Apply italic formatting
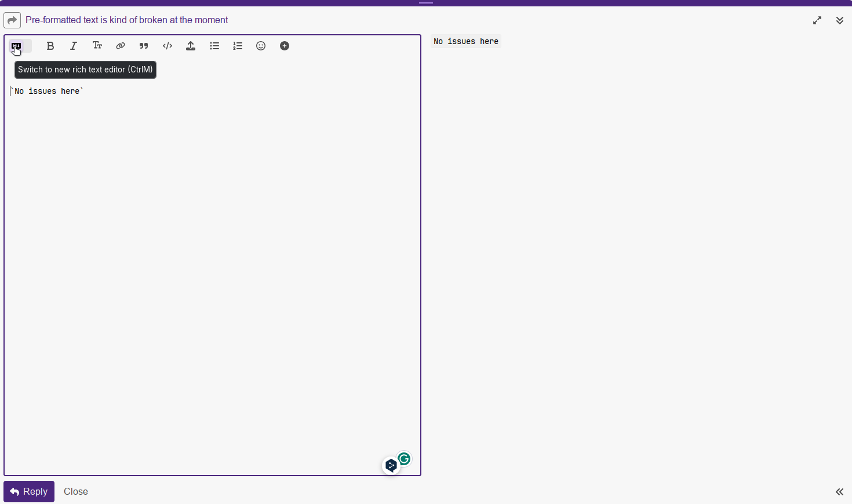Viewport: 852px width, 504px height. 74,46
